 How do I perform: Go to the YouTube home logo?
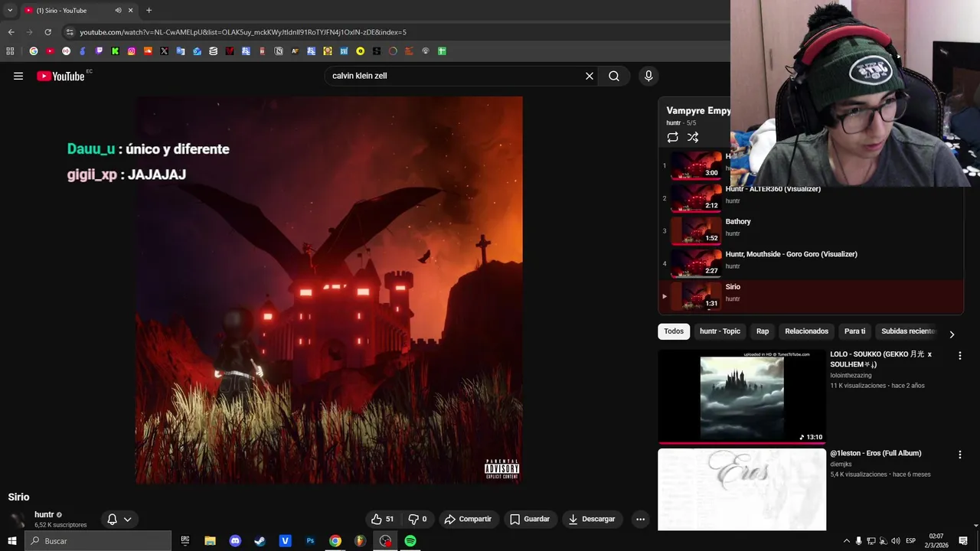[x=60, y=76]
